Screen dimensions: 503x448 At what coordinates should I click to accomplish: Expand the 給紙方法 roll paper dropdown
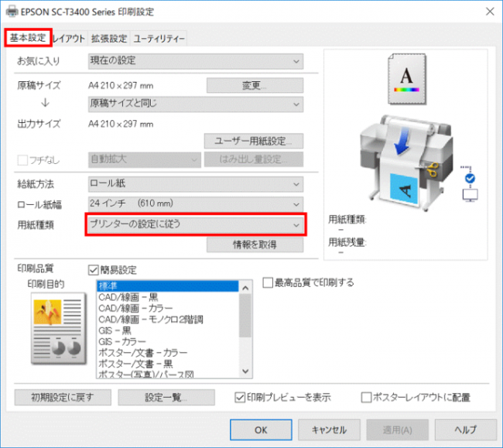pos(194,184)
